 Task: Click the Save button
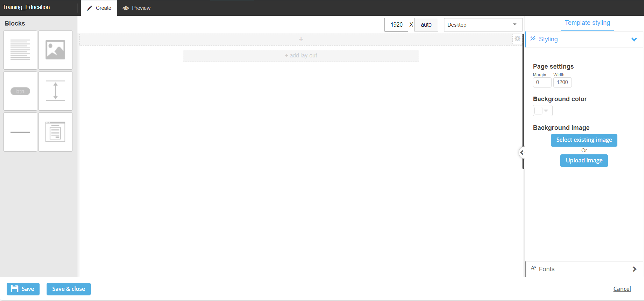pyautogui.click(x=23, y=289)
